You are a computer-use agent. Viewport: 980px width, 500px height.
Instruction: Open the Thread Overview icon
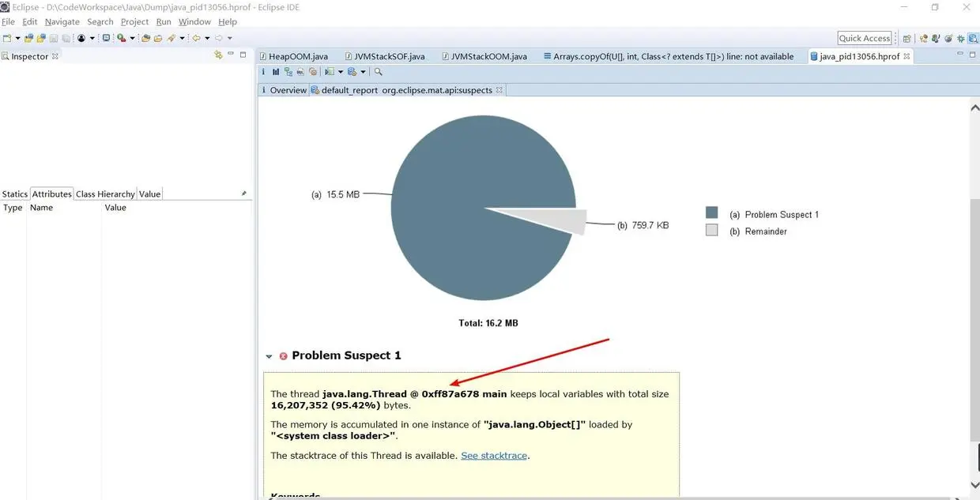tap(313, 72)
